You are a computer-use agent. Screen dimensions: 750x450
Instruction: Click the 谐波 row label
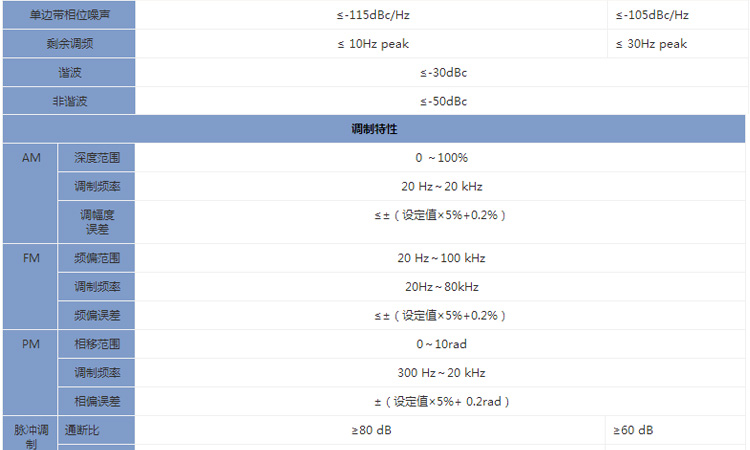[69, 73]
